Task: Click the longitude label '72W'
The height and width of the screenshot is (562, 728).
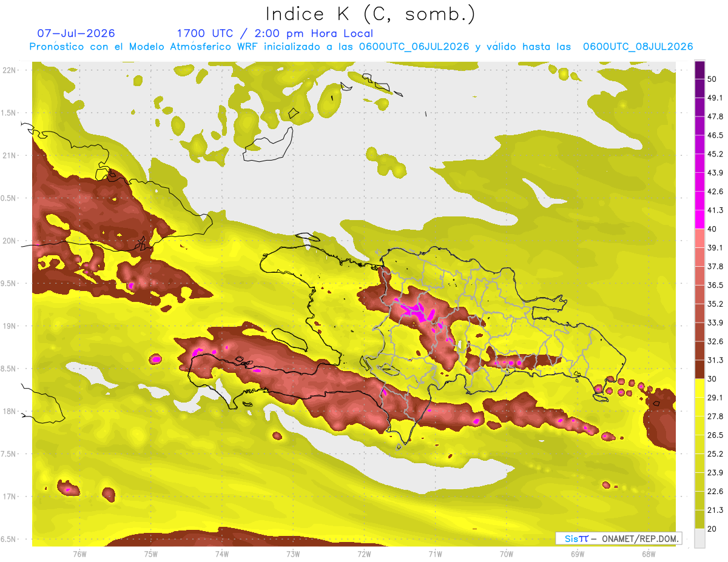Action: [x=364, y=554]
